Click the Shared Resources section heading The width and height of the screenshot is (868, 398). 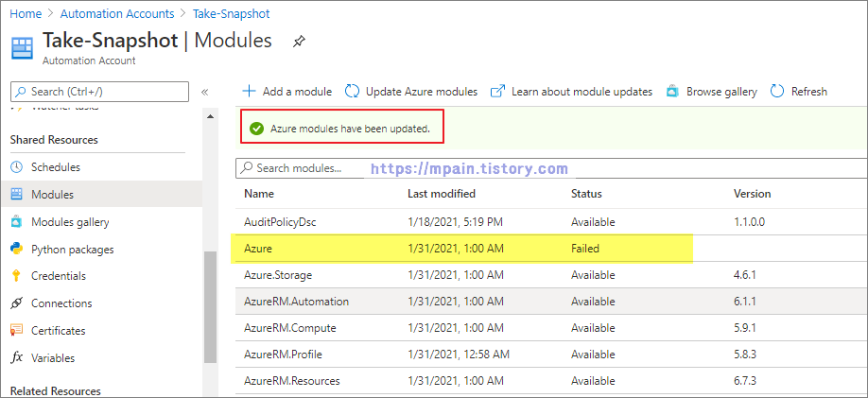tap(54, 140)
